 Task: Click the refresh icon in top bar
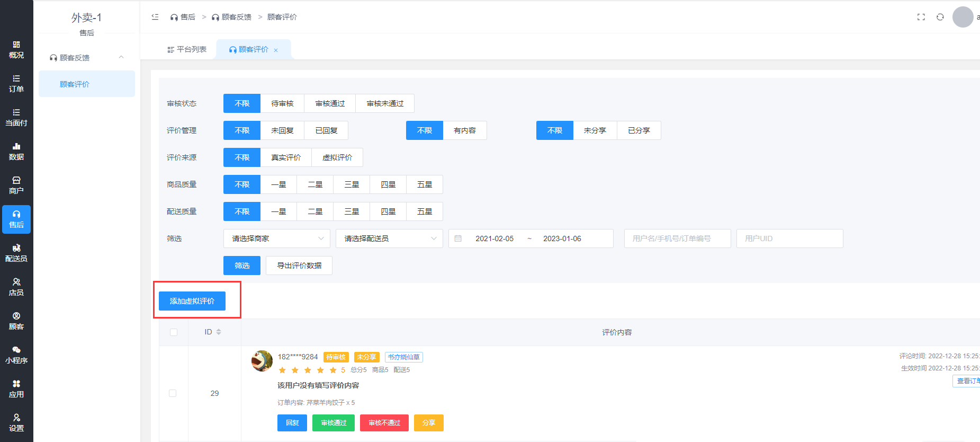(x=940, y=17)
